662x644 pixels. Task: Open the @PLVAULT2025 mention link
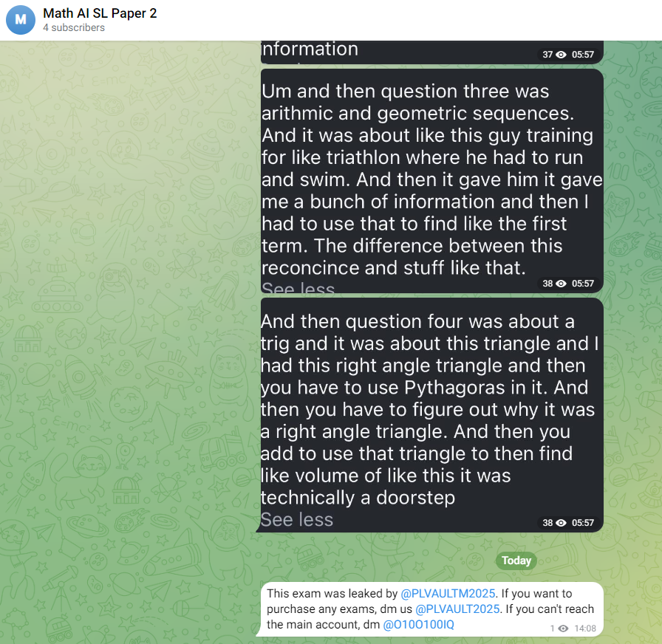(x=457, y=609)
